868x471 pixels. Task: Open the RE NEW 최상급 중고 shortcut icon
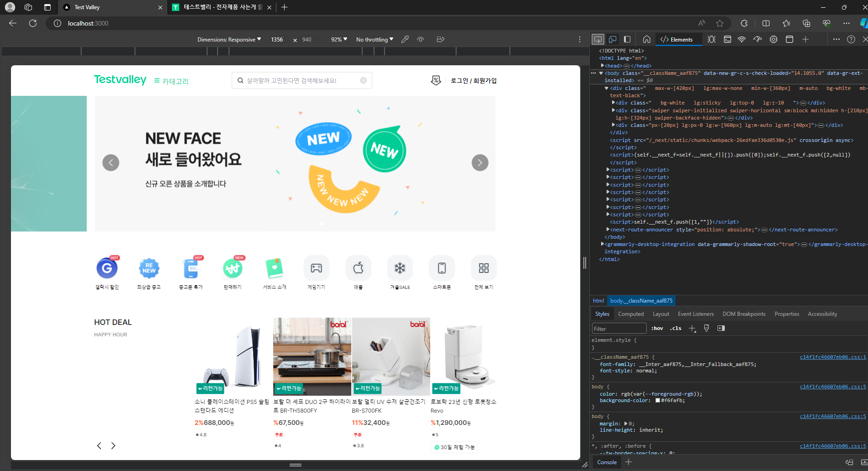point(149,268)
